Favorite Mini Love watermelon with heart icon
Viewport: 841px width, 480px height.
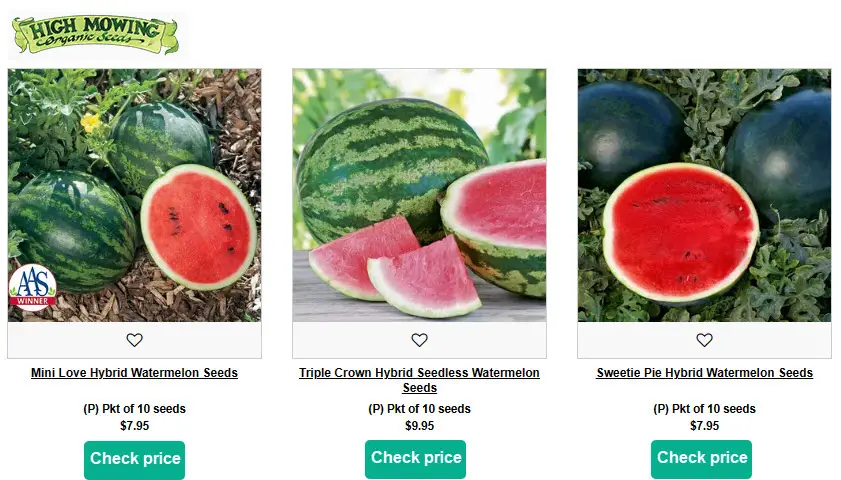(x=135, y=340)
